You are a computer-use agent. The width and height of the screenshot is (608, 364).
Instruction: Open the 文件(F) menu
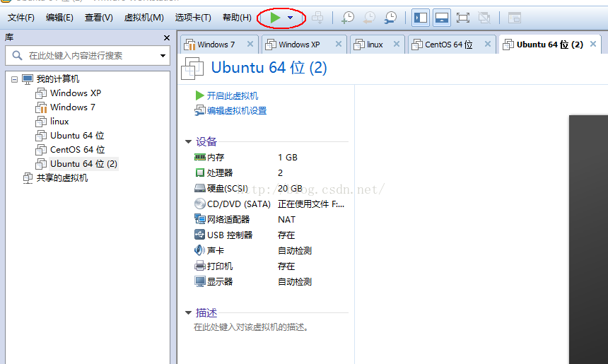[21, 18]
